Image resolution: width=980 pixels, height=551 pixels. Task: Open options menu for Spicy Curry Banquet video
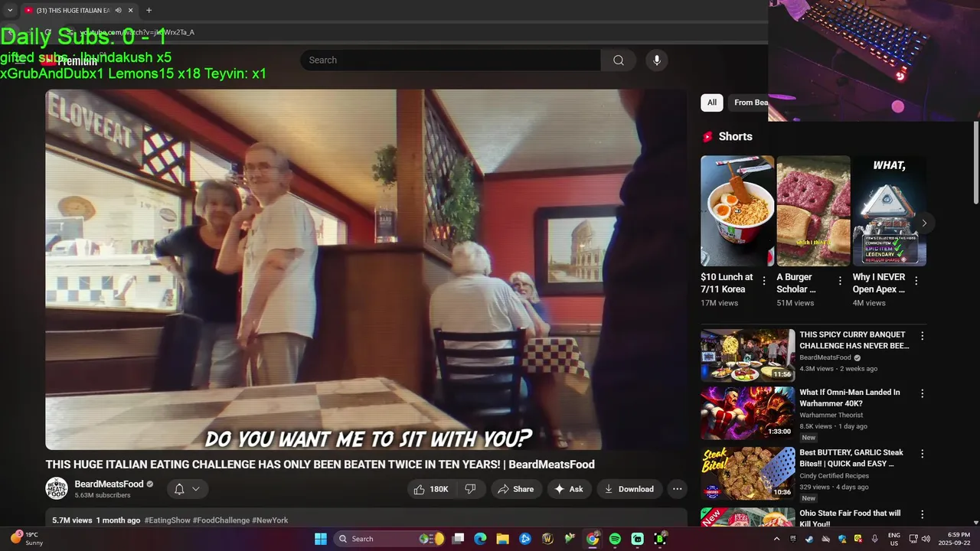pyautogui.click(x=922, y=336)
